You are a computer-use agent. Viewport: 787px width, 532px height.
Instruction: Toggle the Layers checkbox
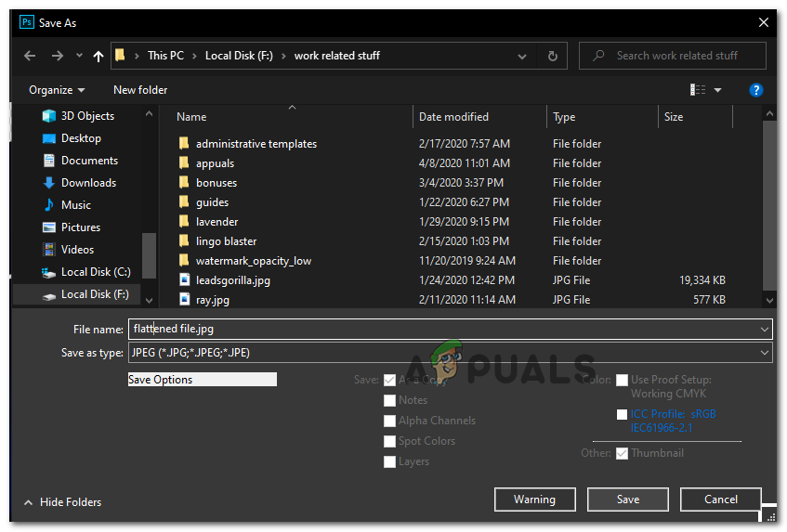click(x=389, y=461)
